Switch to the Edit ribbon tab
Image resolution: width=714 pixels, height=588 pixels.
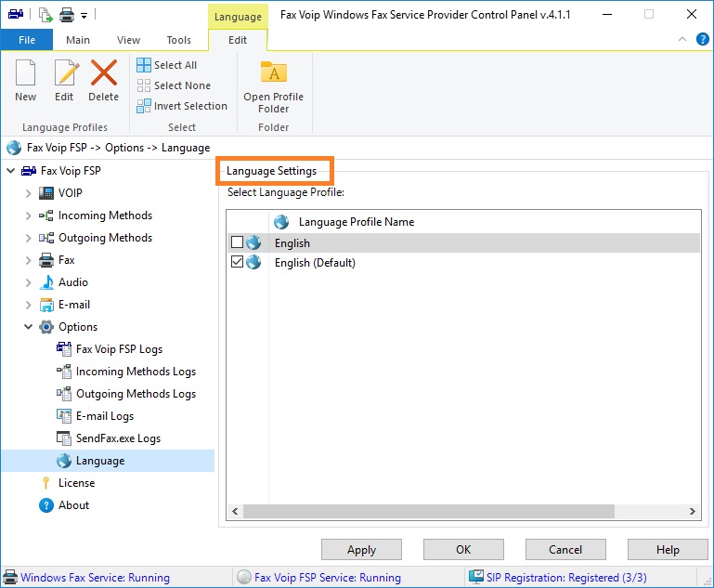coord(238,40)
